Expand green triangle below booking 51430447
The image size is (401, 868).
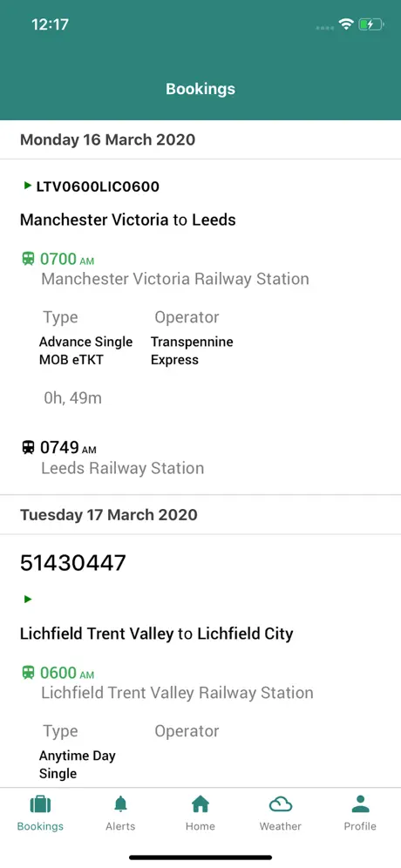pos(28,599)
